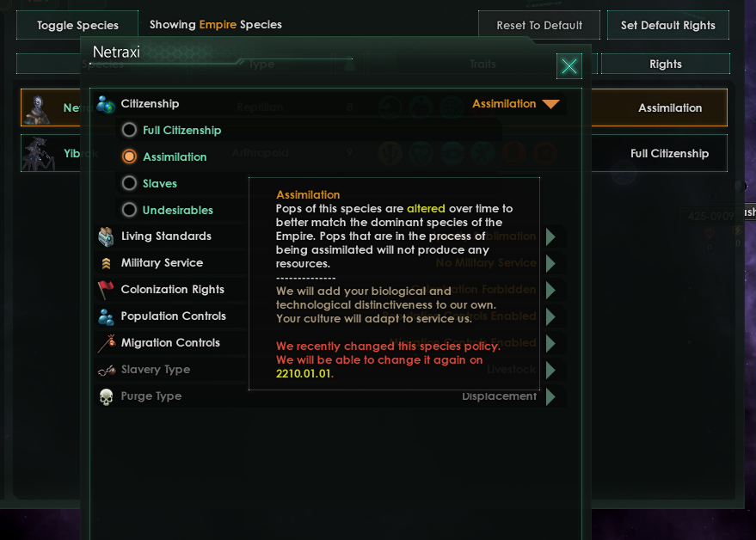Click the Colonization Rights red flag icon

coord(106,290)
